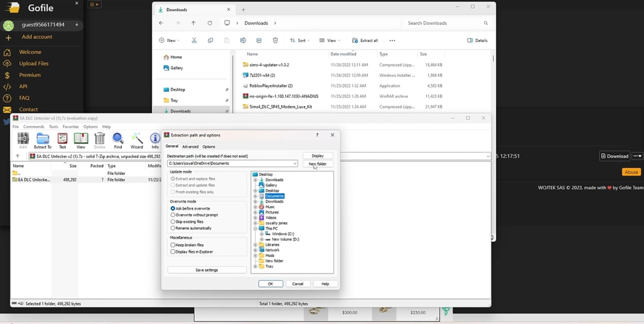Viewport: 644px width, 324px height.
Task: Click the Display button in Extraction dialog
Action: click(x=318, y=156)
